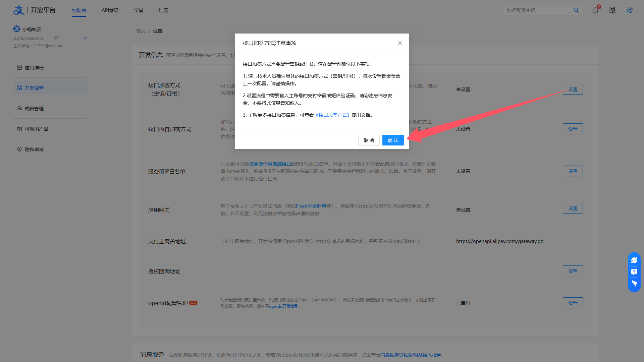Image resolution: width=644 pixels, height=362 pixels.
Task: Select 成员管理 in sidebar
Action: [x=34, y=109]
